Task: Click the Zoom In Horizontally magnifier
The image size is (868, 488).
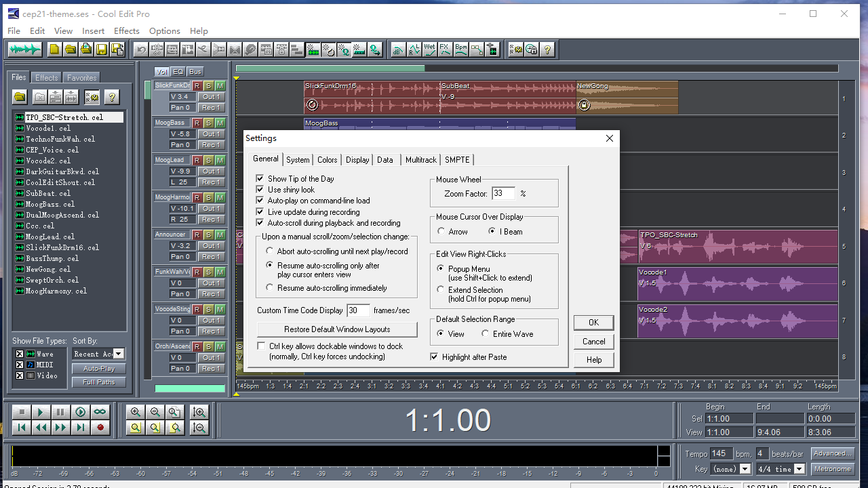Action: tap(136, 412)
